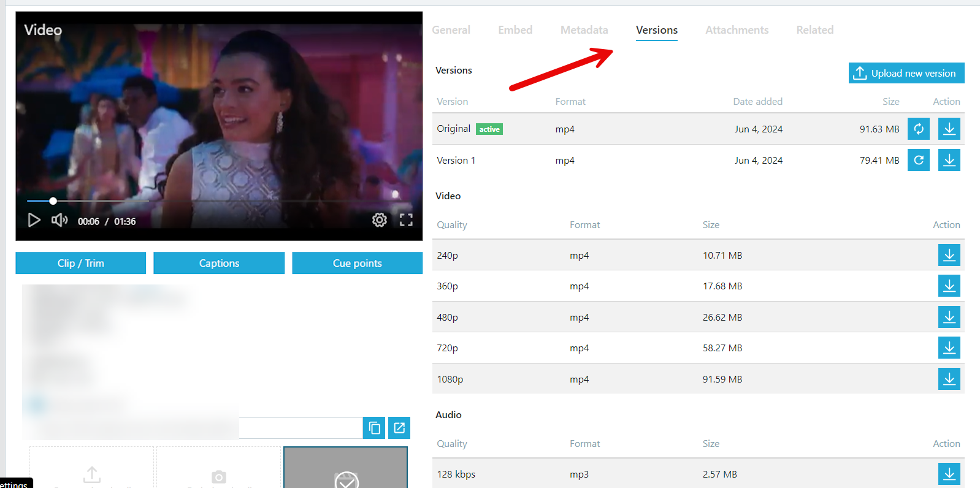Click Upload new version button
The height and width of the screenshot is (488, 980).
click(x=906, y=73)
